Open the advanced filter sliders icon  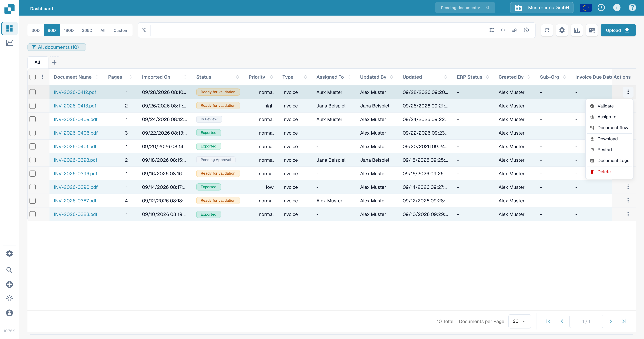(x=492, y=30)
